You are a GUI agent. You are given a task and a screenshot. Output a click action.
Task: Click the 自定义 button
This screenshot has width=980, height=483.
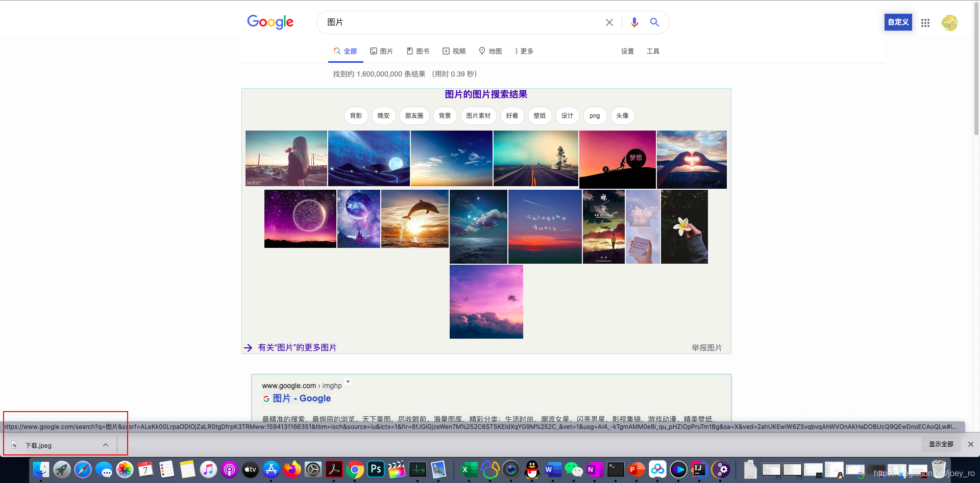coord(898,22)
